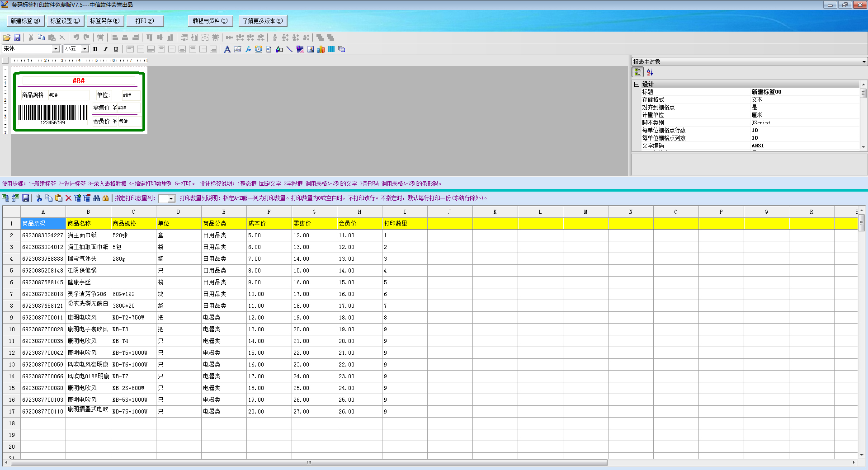Toggle categorized view in properties panel

[x=637, y=72]
